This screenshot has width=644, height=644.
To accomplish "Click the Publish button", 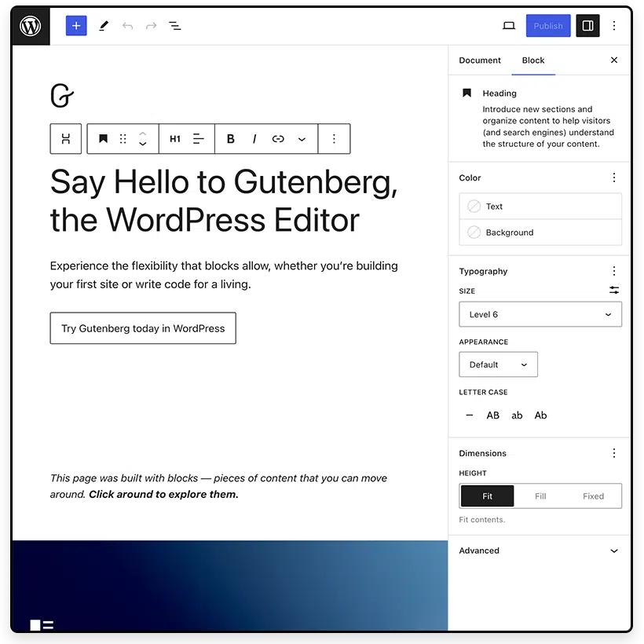I will [548, 26].
